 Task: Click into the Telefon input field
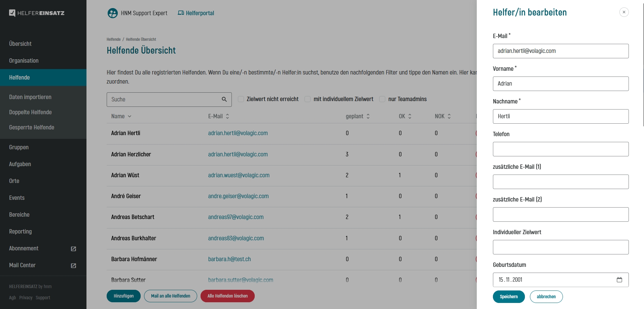coord(561,149)
